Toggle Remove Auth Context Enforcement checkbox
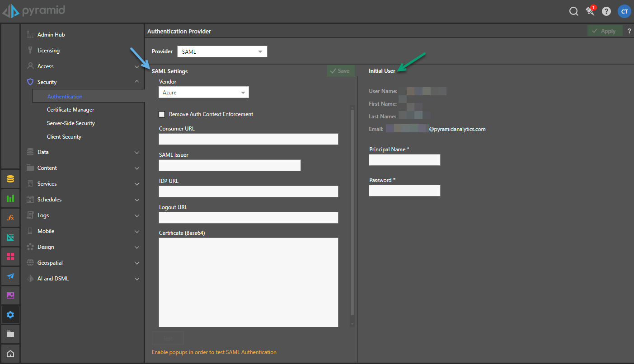The height and width of the screenshot is (364, 634). (162, 114)
